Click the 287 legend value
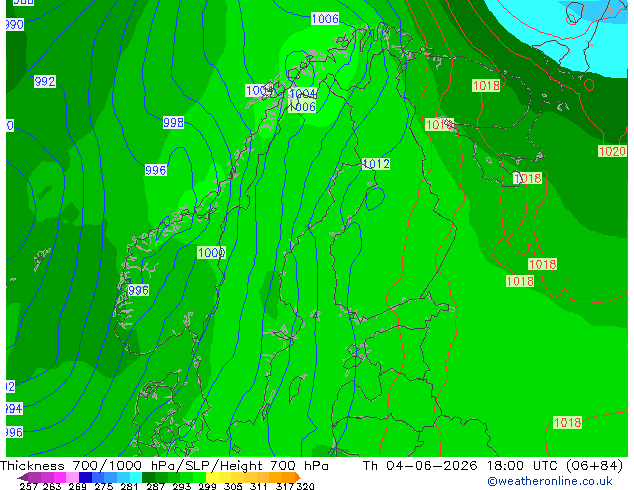This screenshot has height=490, width=634. [x=156, y=486]
